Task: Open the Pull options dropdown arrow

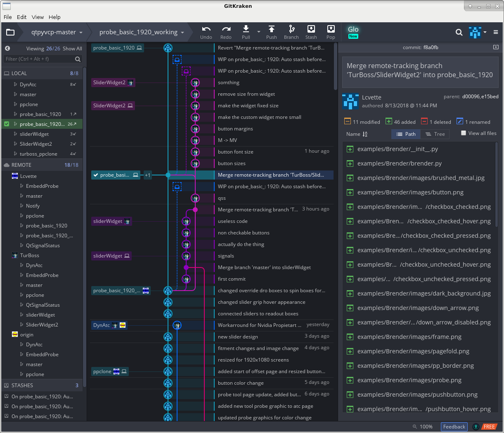Action: point(259,32)
